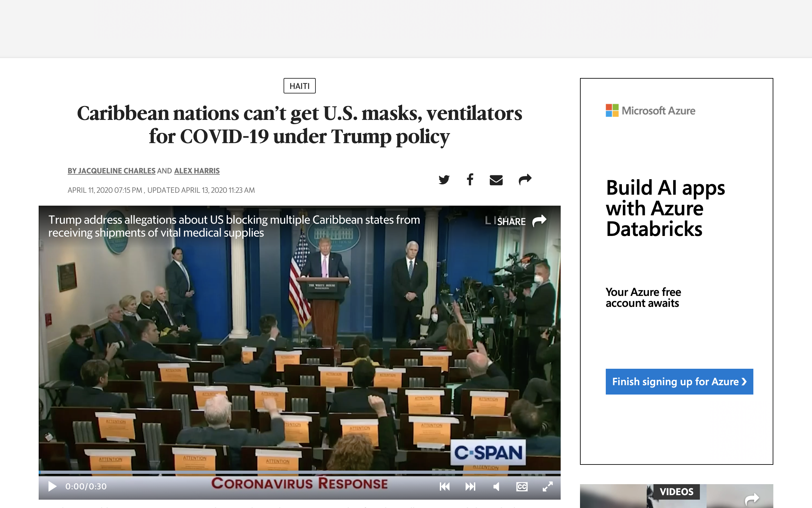Image resolution: width=812 pixels, height=508 pixels.
Task: Click the Microsoft Azure logo
Action: 650,111
